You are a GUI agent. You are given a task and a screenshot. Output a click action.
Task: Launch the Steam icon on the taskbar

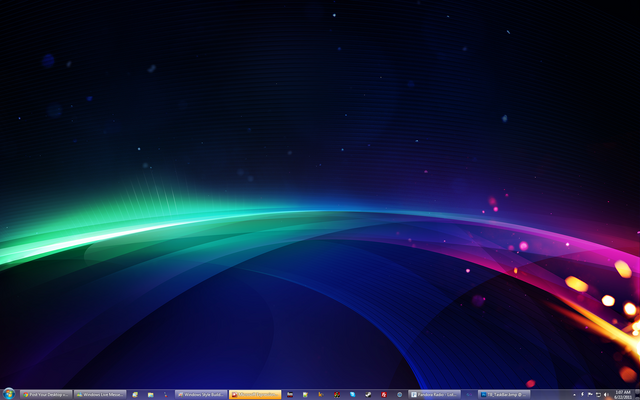click(x=368, y=394)
